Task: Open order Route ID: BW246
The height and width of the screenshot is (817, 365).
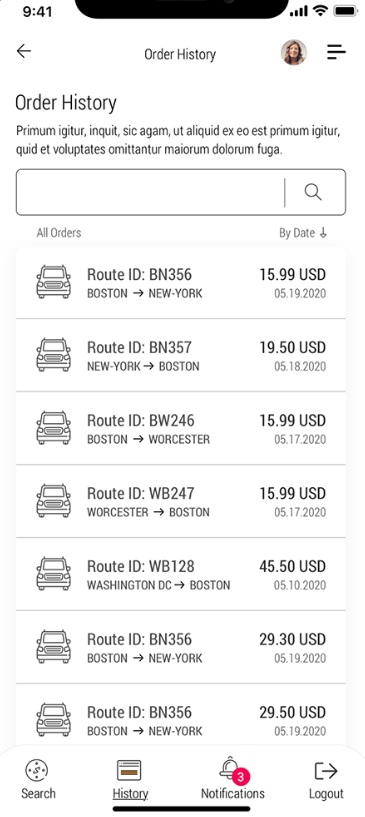Action: pyautogui.click(x=181, y=428)
